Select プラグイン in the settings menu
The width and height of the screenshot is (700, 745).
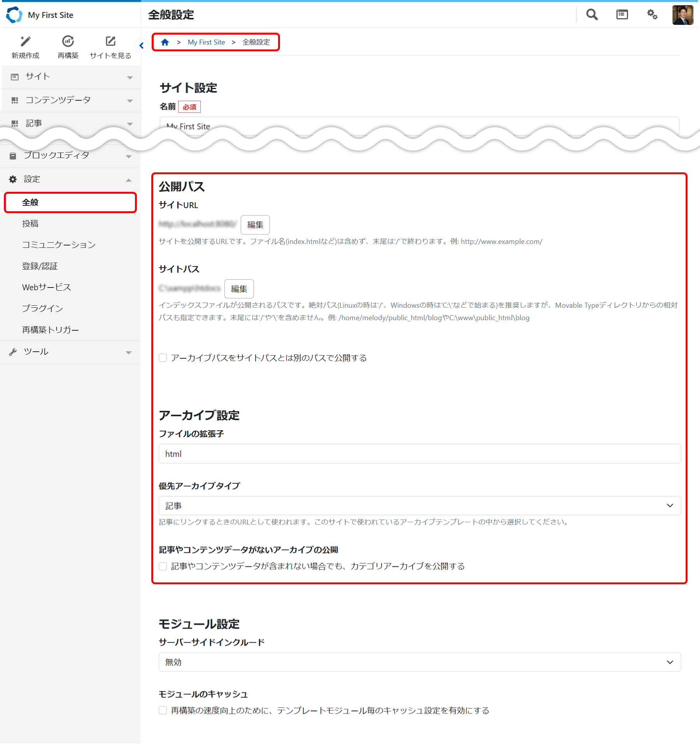(x=42, y=309)
